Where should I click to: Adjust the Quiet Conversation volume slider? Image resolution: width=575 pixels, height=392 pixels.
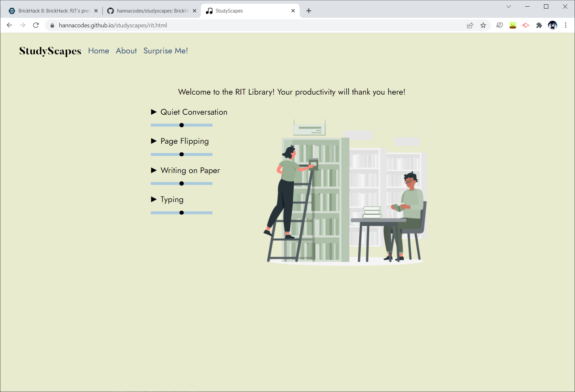click(x=181, y=125)
